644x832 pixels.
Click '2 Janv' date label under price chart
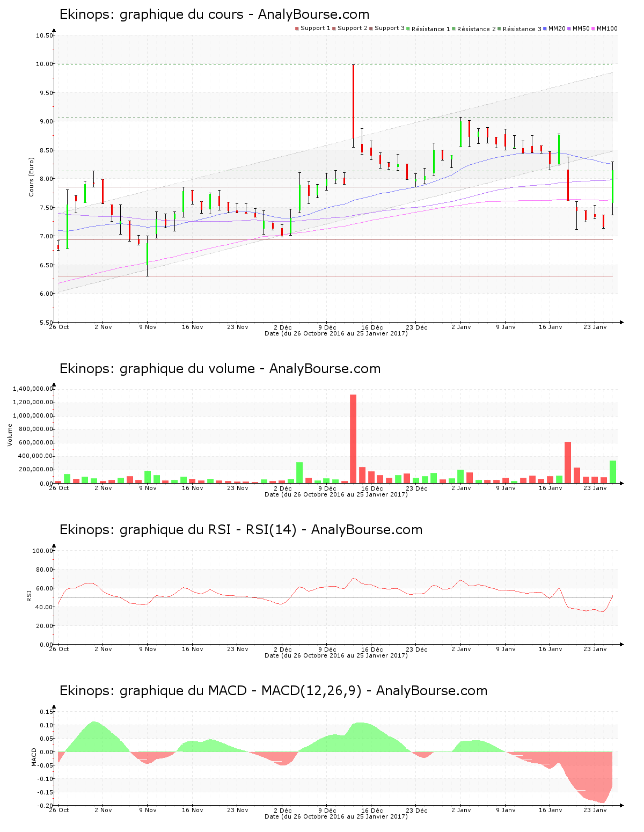[461, 327]
